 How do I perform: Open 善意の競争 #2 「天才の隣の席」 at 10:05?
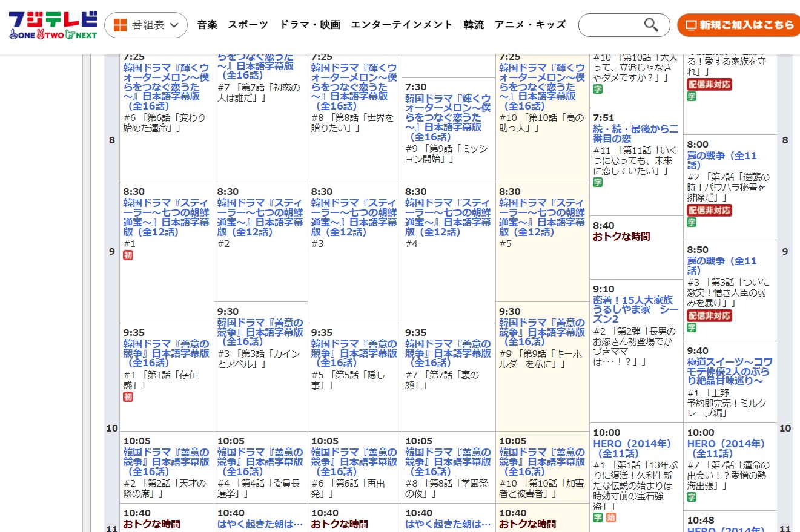[165, 461]
